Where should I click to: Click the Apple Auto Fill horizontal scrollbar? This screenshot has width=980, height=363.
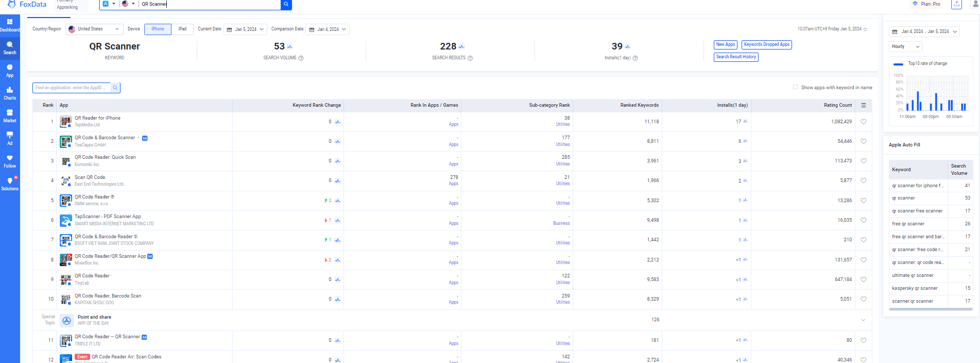(x=931, y=309)
